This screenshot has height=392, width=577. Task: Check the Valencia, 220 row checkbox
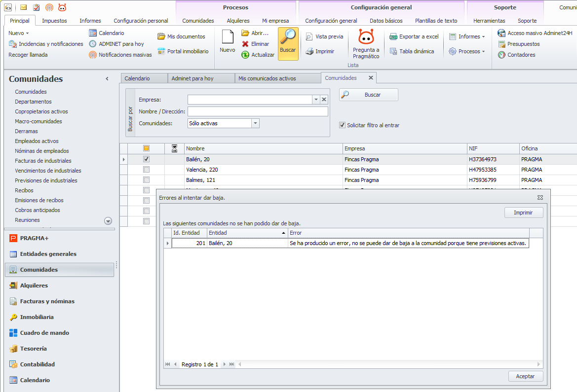point(146,170)
